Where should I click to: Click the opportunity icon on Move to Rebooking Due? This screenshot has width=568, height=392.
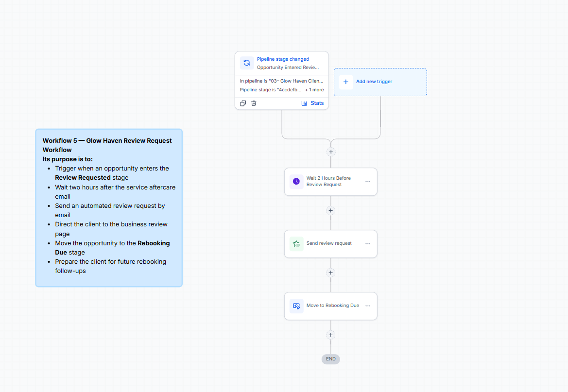296,306
